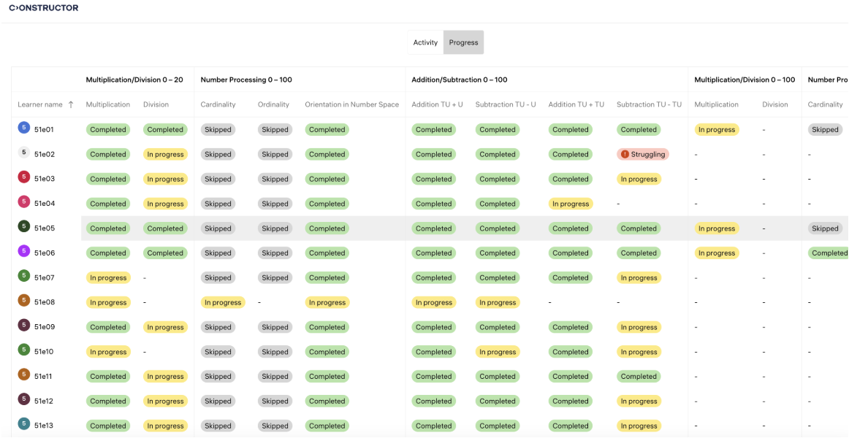This screenshot has width=868, height=438.
Task: Click the red warning icon in Struggling badge
Action: point(625,154)
